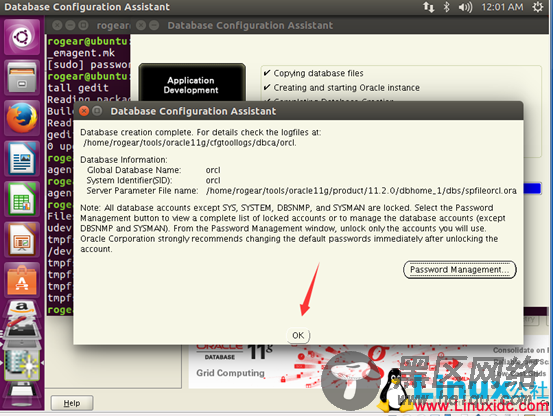Click the '[sudo] passwor' terminal line
The height and width of the screenshot is (416, 553).
tap(89, 65)
